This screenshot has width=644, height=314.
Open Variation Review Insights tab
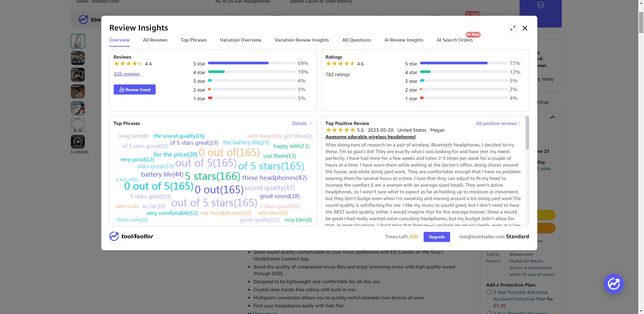[x=302, y=40]
